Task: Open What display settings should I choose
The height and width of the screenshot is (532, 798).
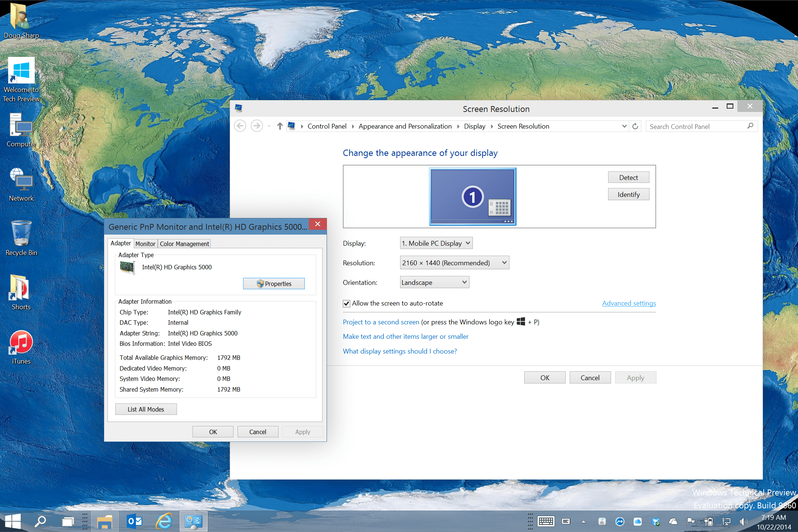Action: [x=400, y=351]
